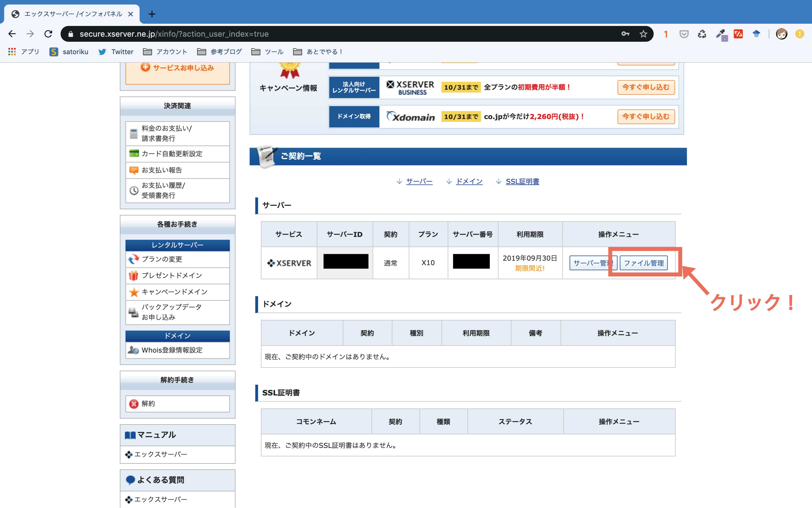Click the 解約 cancellation item

[177, 404]
